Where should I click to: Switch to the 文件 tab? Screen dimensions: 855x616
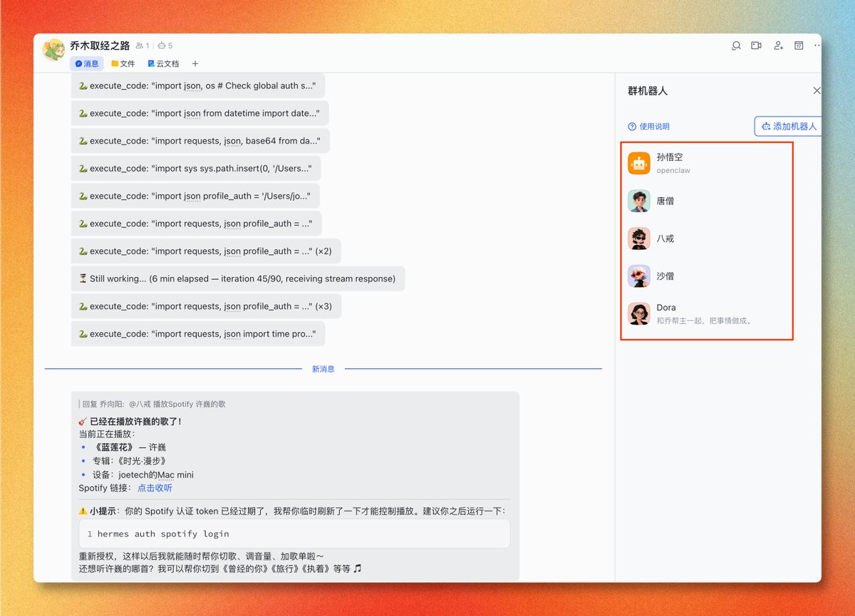123,63
